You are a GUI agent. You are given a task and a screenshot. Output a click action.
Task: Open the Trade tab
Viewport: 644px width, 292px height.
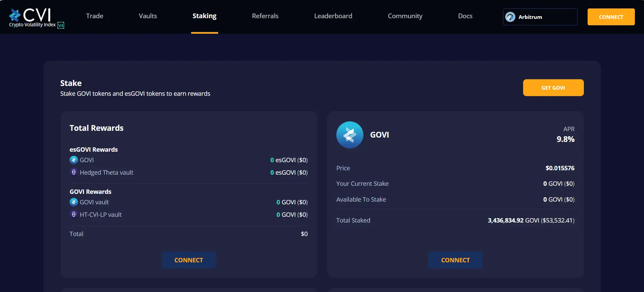point(95,16)
